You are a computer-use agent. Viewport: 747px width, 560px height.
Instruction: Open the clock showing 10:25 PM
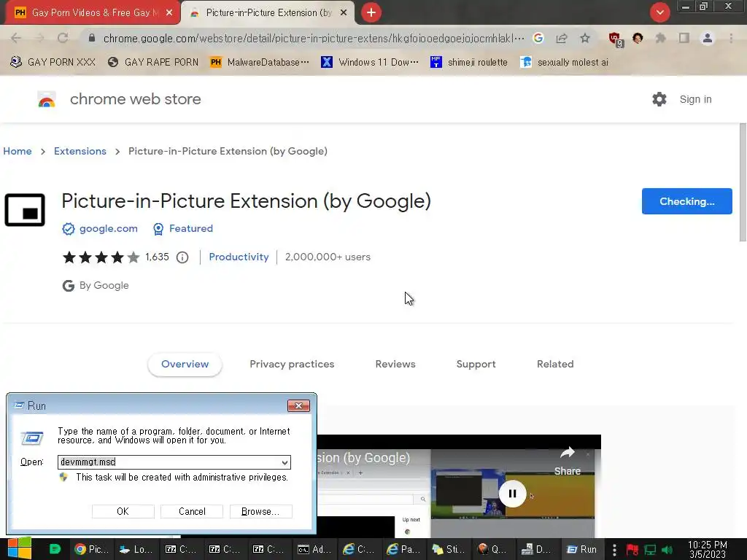[x=708, y=550]
